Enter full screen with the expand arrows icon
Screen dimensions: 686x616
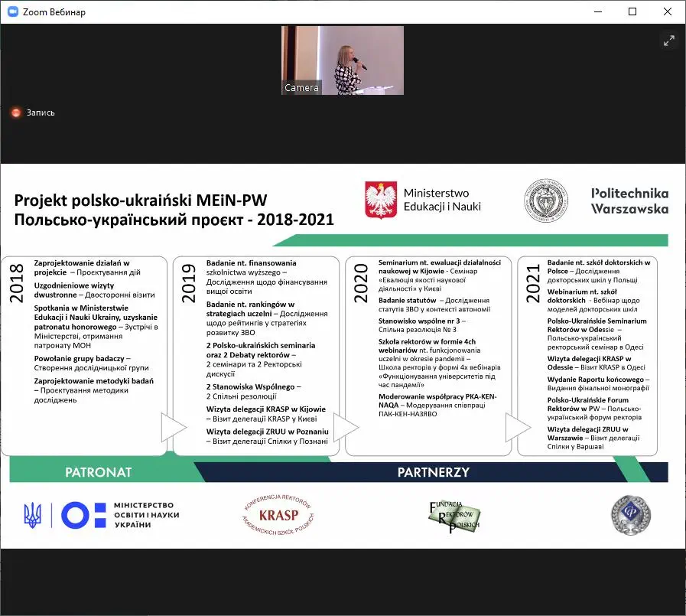669,41
